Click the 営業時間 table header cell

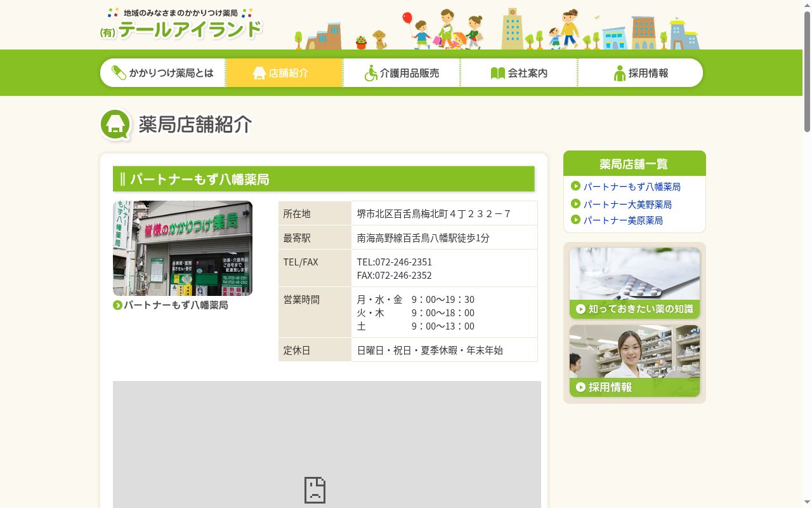point(315,312)
